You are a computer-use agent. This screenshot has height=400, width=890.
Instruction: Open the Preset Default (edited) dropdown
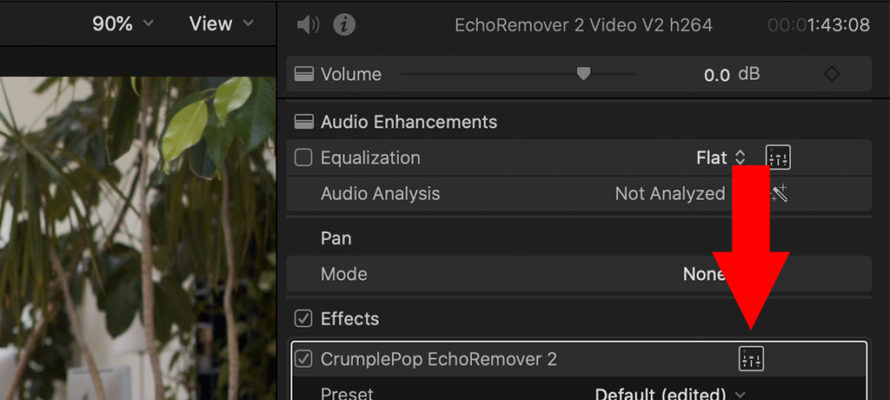pyautogui.click(x=670, y=393)
